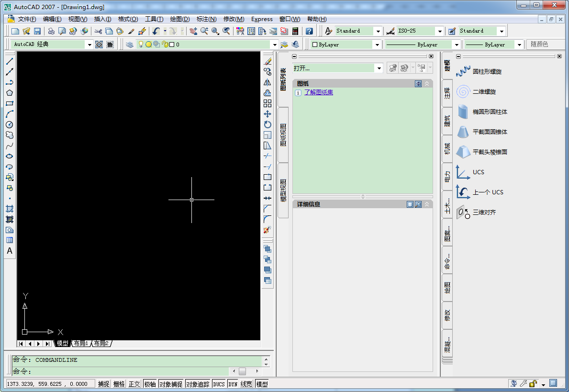
Task: Select the Rotate tool
Action: 268,124
